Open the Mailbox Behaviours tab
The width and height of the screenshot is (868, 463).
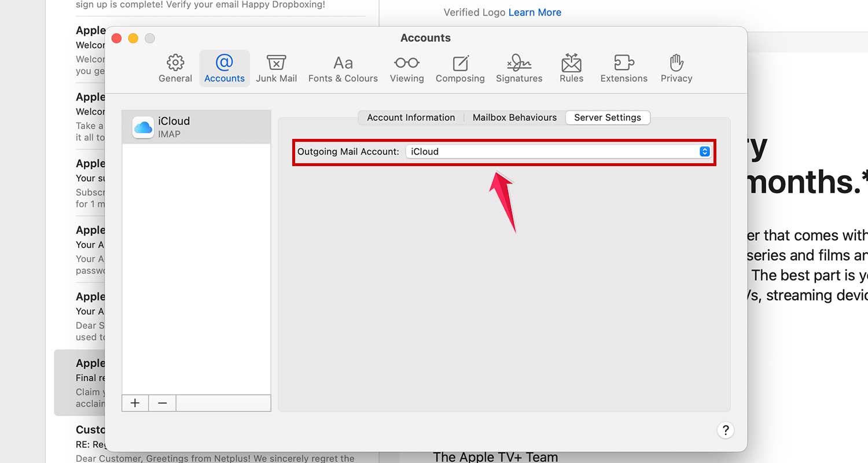514,117
